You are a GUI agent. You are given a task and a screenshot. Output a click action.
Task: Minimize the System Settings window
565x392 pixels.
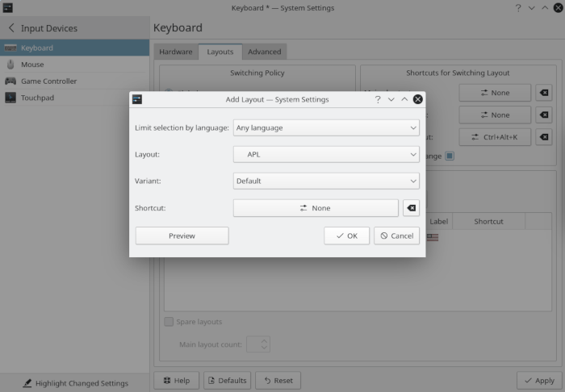(x=531, y=8)
